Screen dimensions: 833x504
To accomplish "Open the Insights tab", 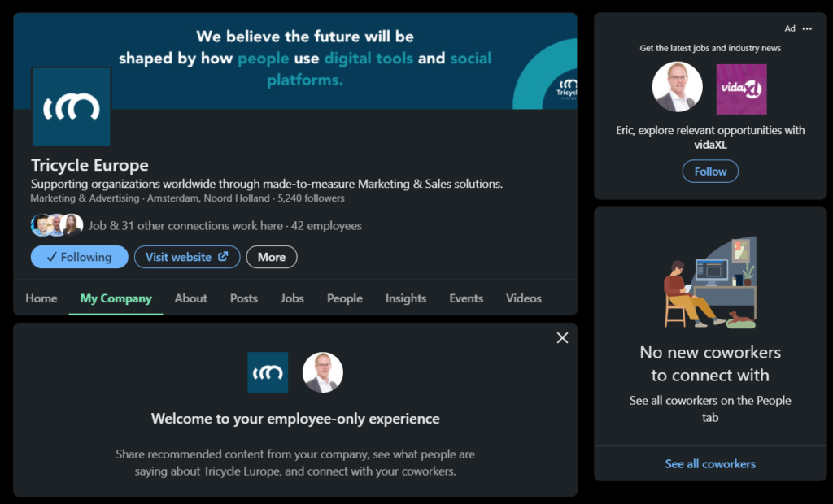I will [x=406, y=298].
